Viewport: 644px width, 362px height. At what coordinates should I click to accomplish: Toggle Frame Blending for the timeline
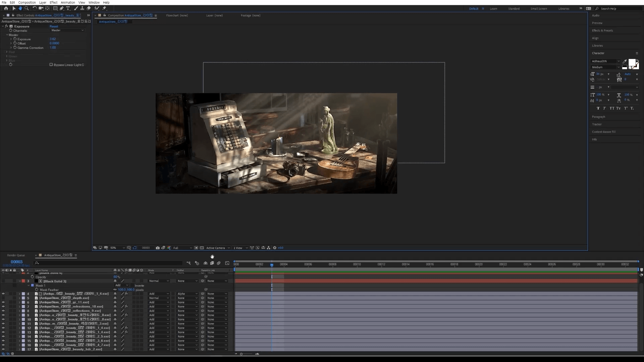[212, 263]
